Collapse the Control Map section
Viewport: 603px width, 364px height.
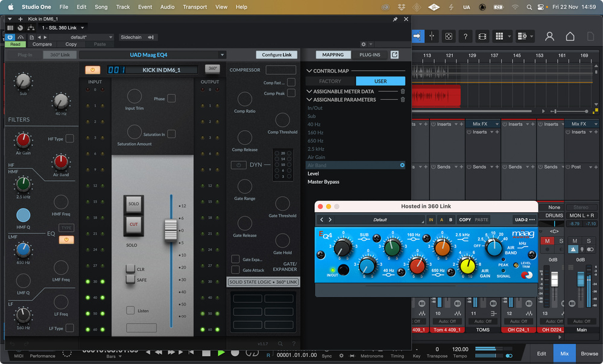[309, 71]
